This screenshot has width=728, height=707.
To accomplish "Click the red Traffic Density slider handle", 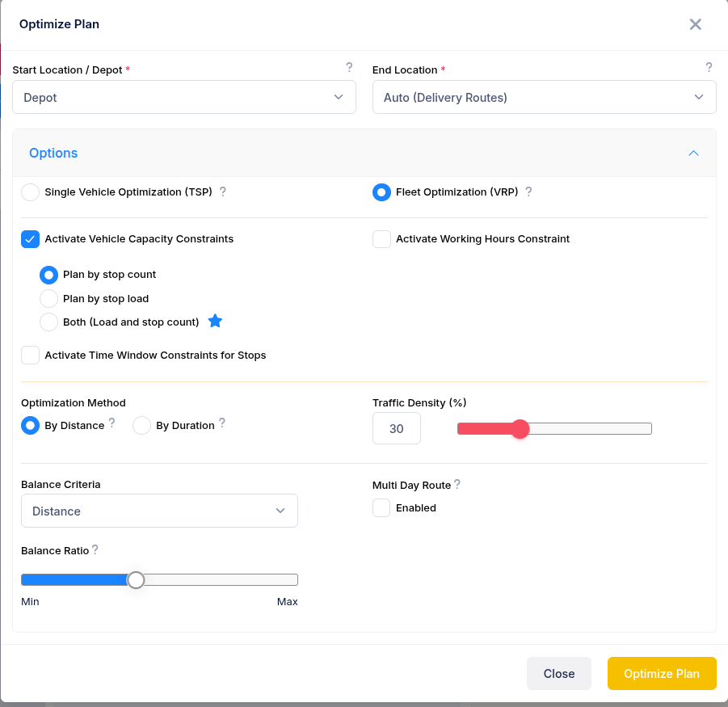I will (x=520, y=429).
